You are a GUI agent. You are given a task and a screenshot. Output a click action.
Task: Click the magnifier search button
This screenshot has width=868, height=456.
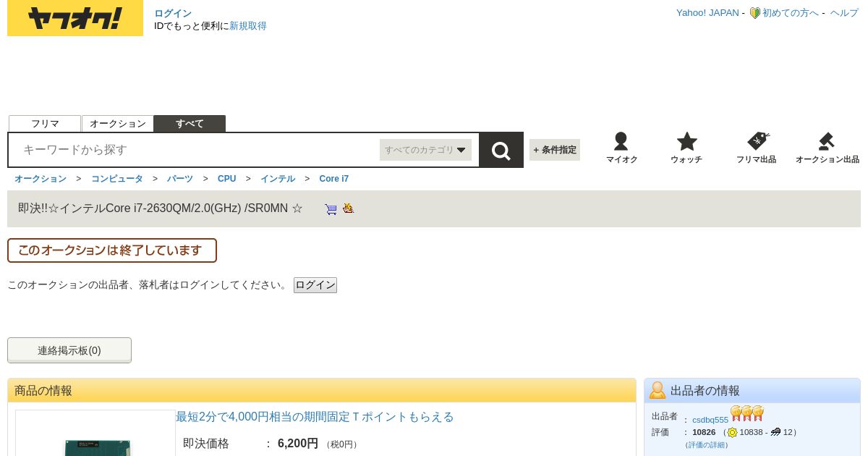point(501,150)
